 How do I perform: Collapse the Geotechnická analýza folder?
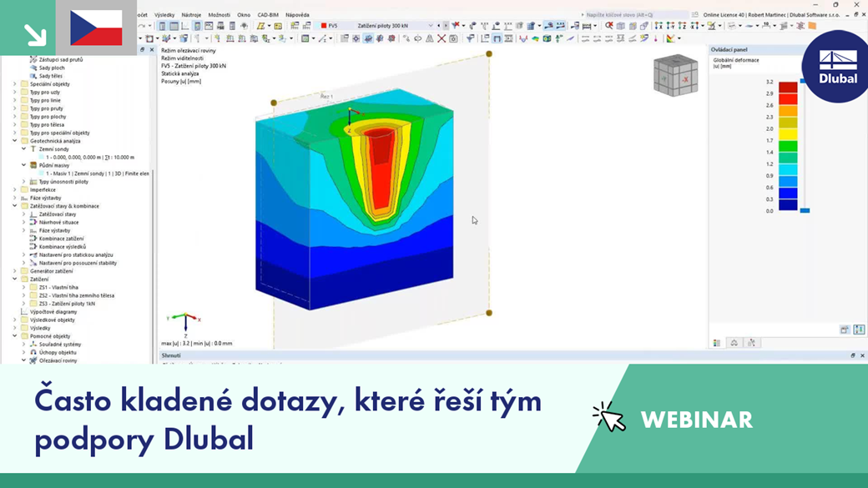[x=15, y=141]
